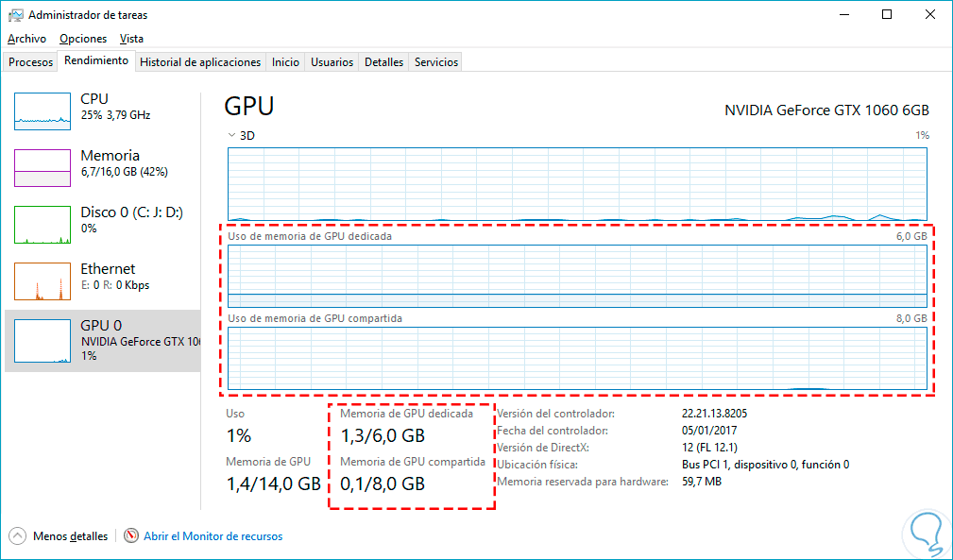953x560 pixels.
Task: Click the Resource Monitor icon
Action: [131, 535]
